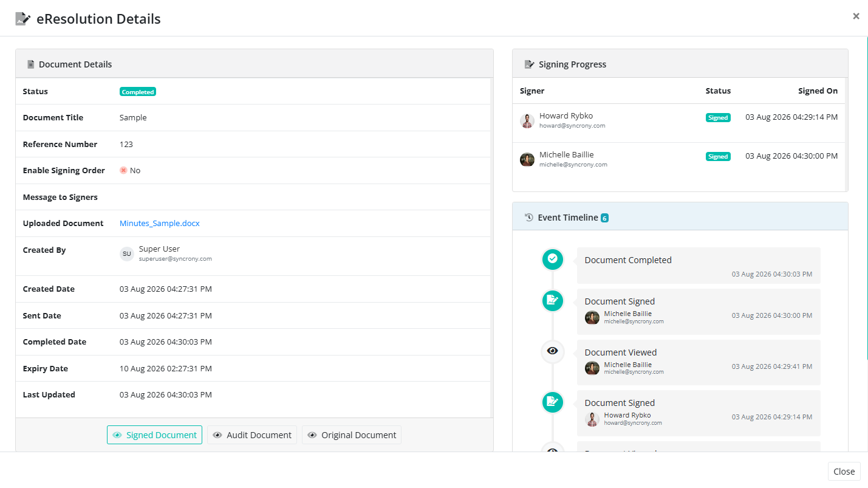Close the dialog with the top-right X
This screenshot has height=488, width=868.
coord(856,16)
